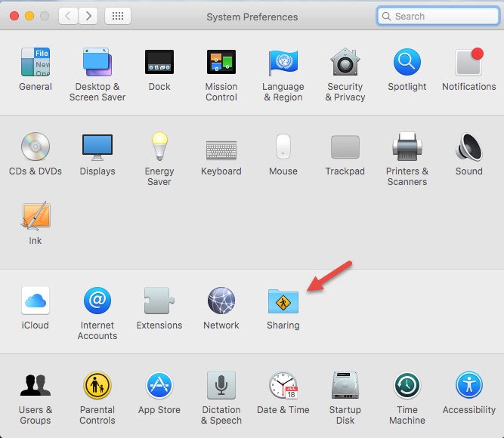504x438 pixels.
Task: Launch the Accessibility preferences
Action: [x=469, y=387]
